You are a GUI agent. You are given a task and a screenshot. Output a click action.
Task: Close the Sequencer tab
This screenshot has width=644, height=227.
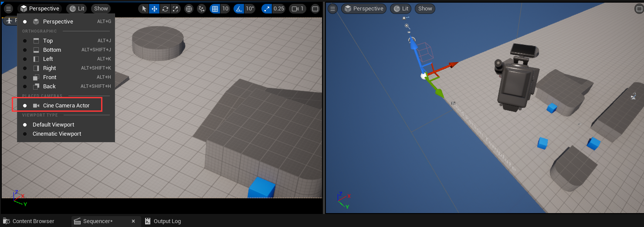(x=133, y=221)
